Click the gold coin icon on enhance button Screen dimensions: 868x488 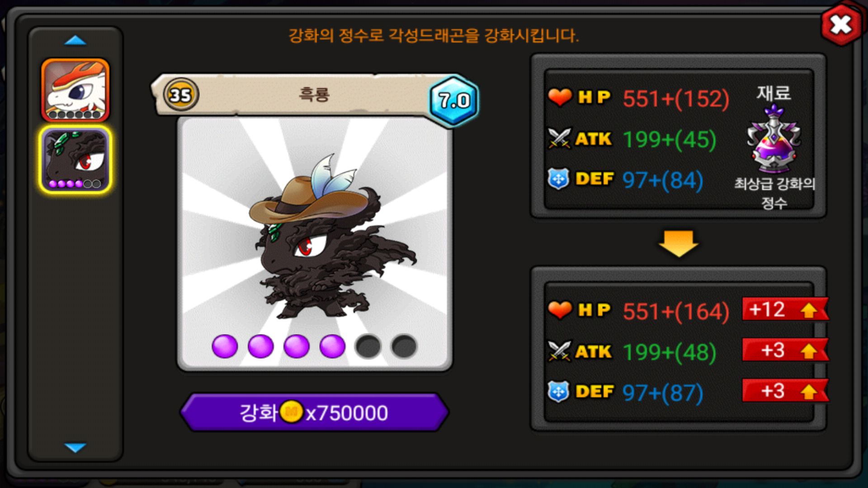[291, 412]
